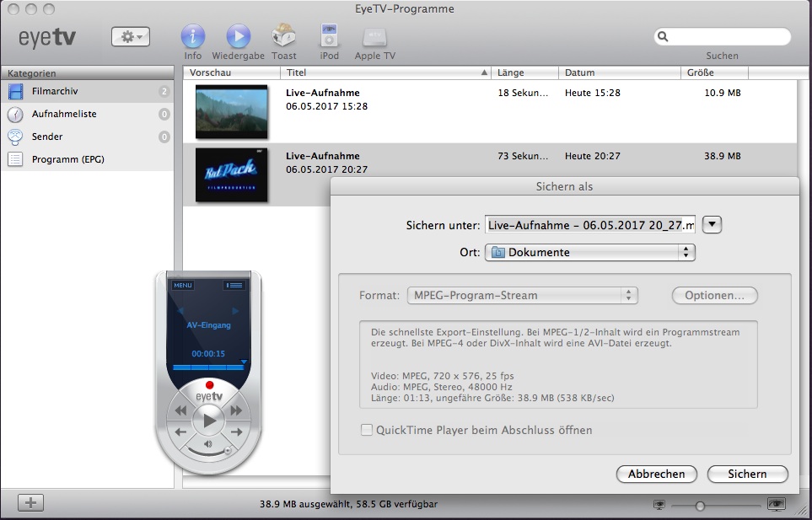Click the red record button on remote
The image size is (812, 520).
[x=209, y=385]
